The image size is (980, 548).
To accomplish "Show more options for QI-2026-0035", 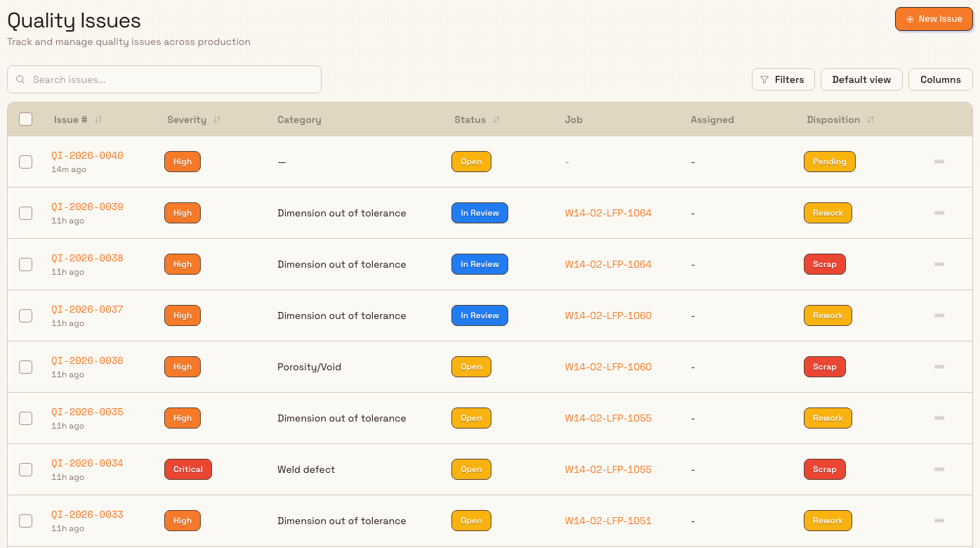I will (x=939, y=418).
